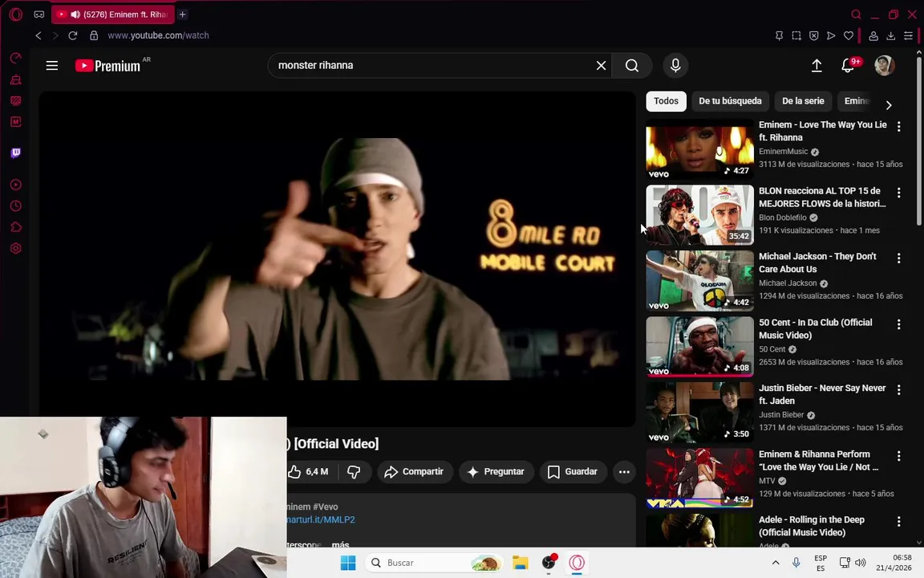Open the ad blocker shield icon
The image size is (924, 578).
click(814, 35)
